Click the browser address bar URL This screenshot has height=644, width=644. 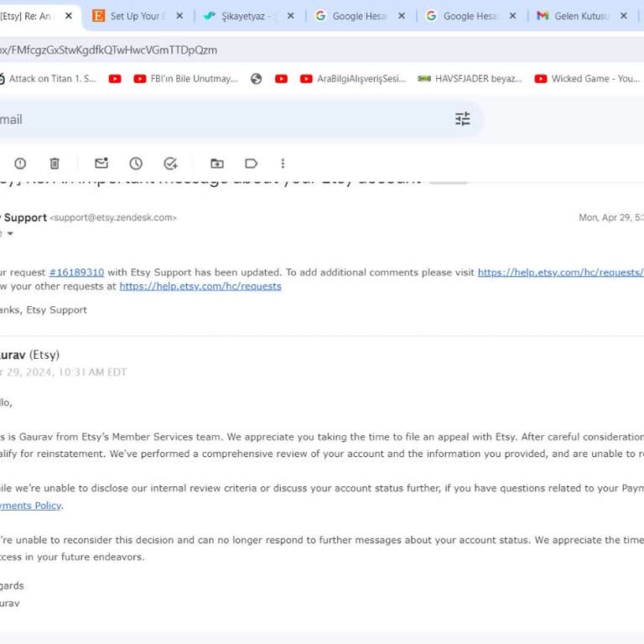point(108,50)
